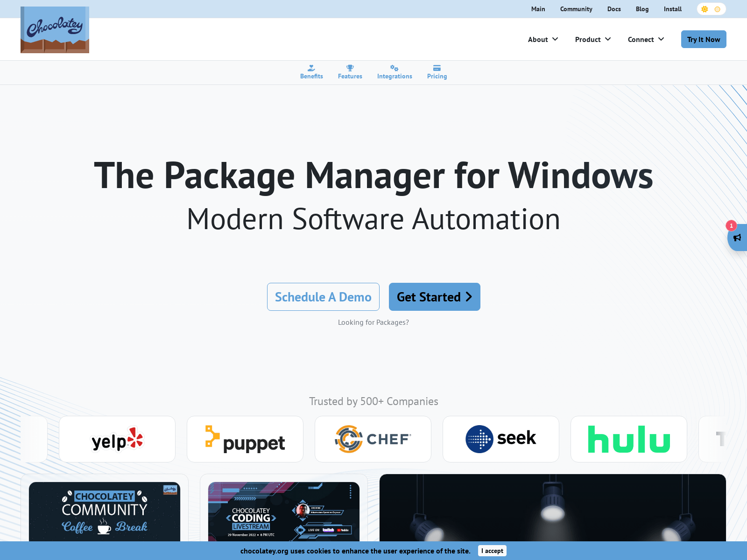Image resolution: width=747 pixels, height=560 pixels.
Task: Expand the Product dropdown menu
Action: tap(593, 40)
